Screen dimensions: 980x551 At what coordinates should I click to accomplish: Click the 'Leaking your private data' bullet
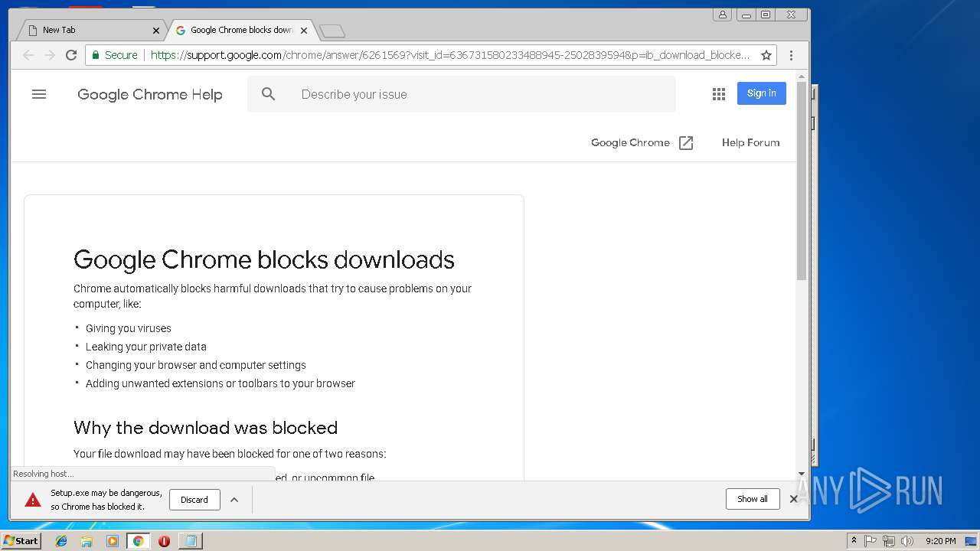[146, 347]
